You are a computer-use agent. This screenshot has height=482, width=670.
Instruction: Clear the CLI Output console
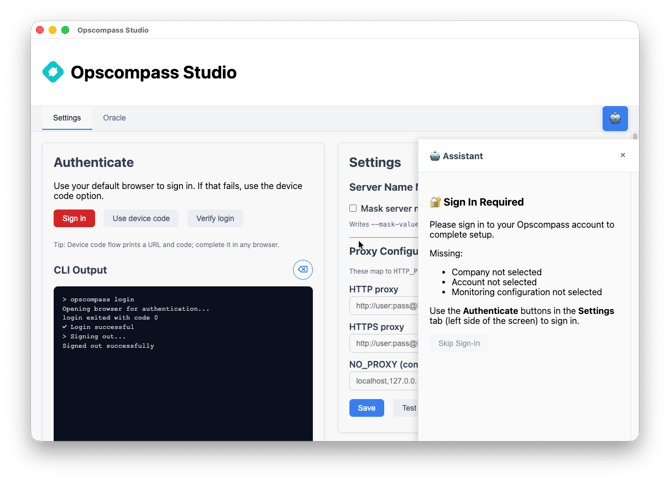pos(303,270)
